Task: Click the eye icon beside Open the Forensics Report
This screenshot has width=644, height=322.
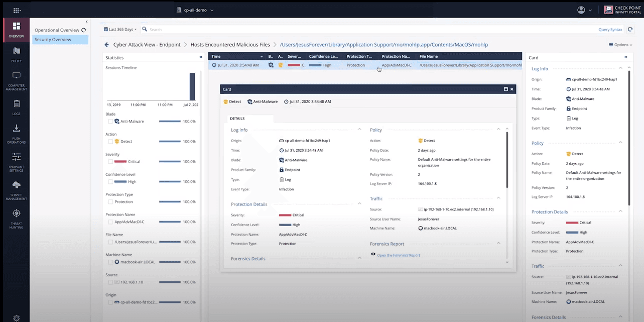Action: (373, 255)
